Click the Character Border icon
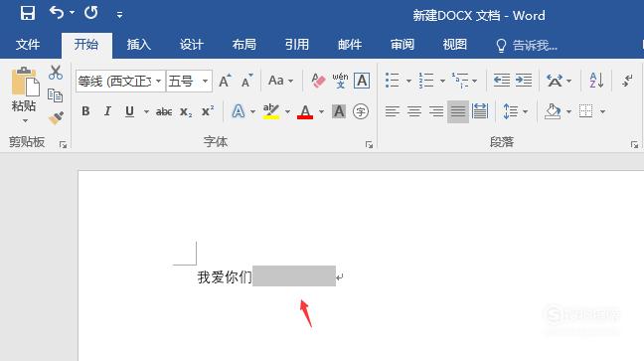 click(362, 81)
